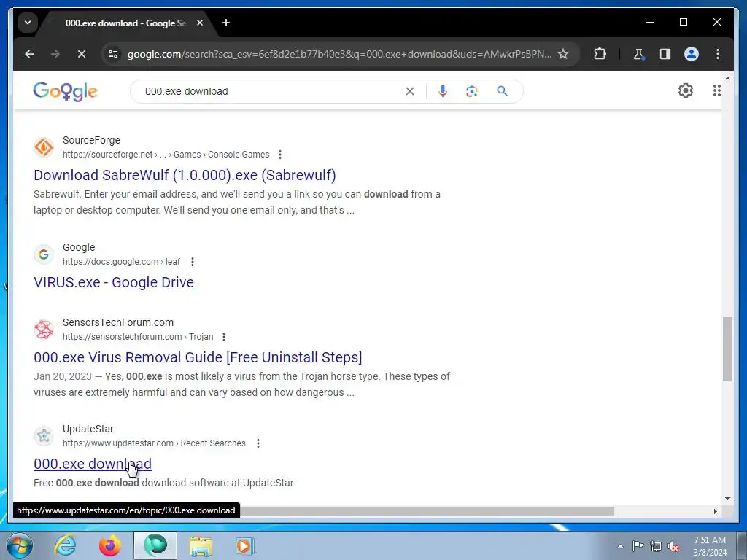
Task: Launch Firefox from the taskbar
Action: point(110,545)
